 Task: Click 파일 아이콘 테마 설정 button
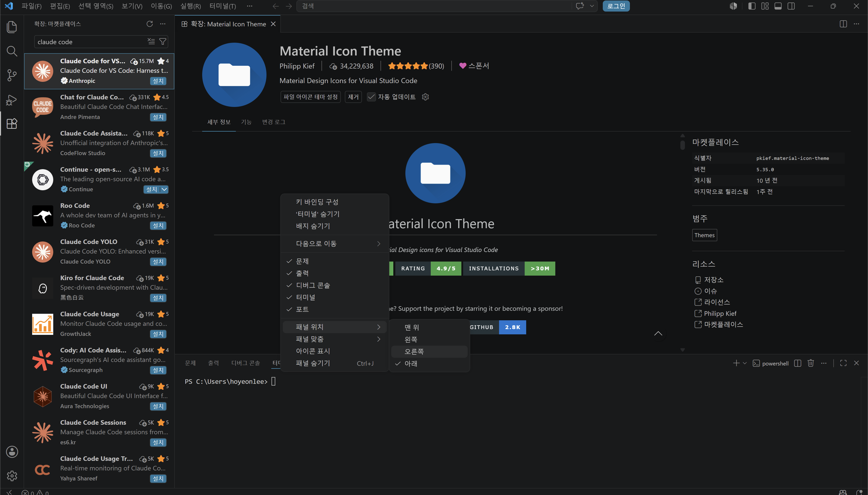[x=310, y=97]
